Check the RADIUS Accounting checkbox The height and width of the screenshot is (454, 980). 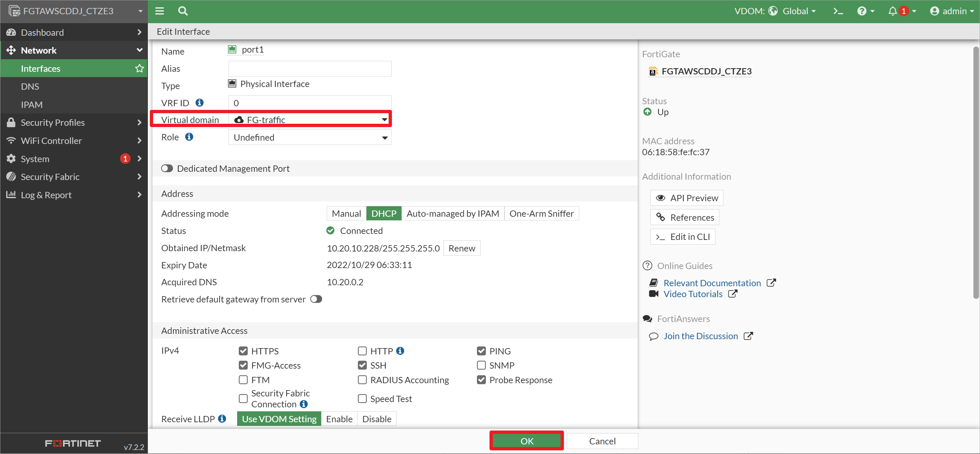coord(362,380)
